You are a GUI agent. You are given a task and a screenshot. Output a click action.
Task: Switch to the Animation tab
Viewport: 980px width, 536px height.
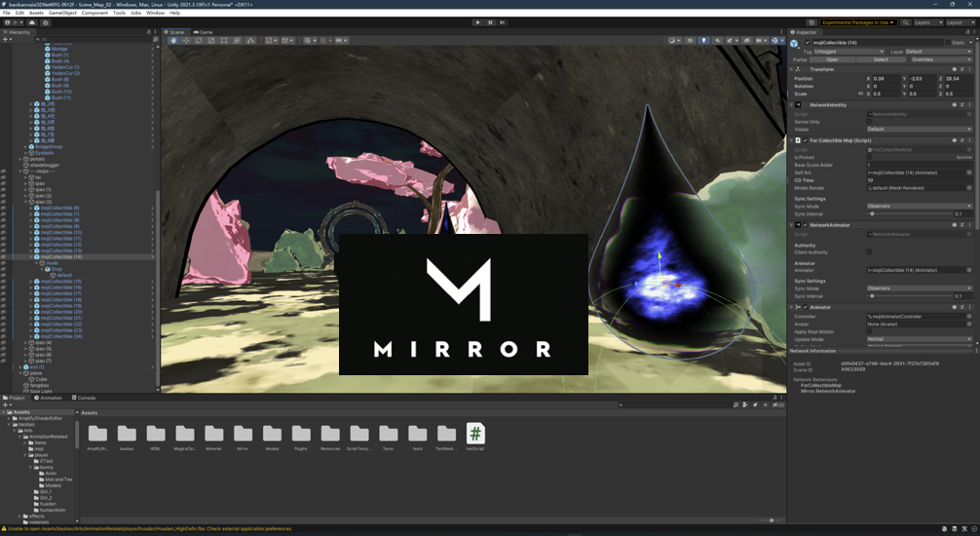tap(48, 398)
